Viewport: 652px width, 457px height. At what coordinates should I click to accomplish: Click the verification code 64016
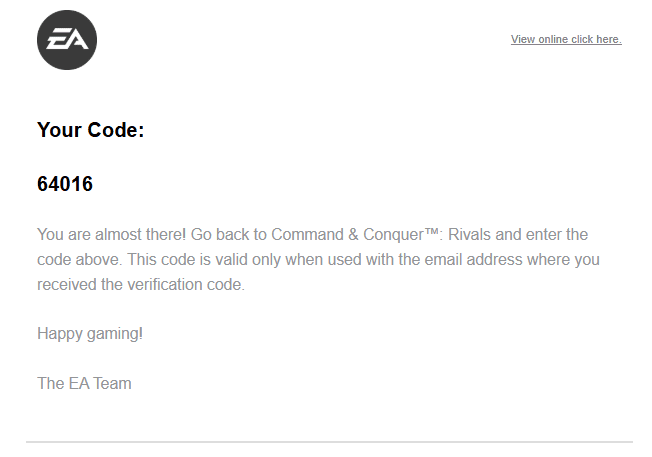[65, 184]
